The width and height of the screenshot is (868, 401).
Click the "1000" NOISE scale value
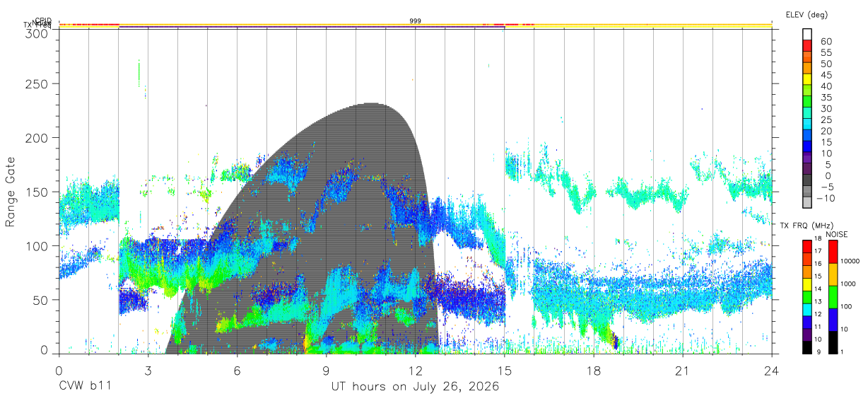click(x=849, y=284)
